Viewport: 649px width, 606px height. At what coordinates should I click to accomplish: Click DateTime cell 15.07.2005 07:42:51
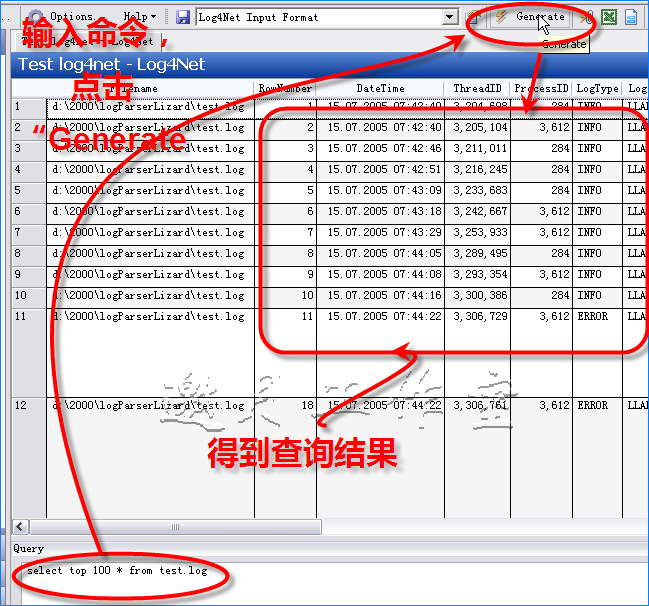point(380,170)
